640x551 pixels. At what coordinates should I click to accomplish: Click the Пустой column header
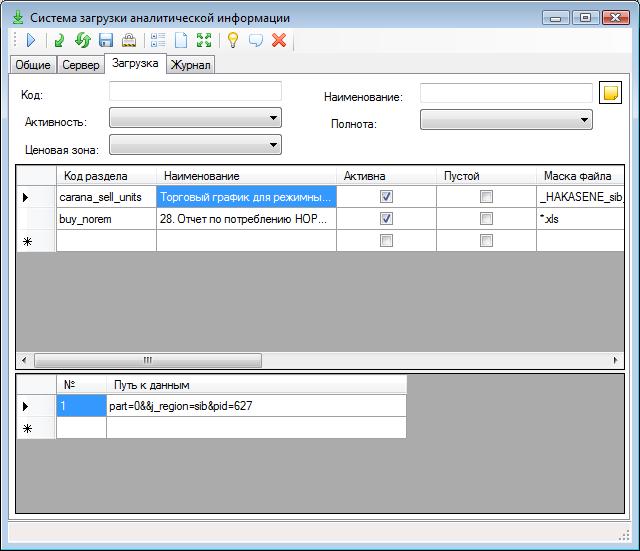pos(486,176)
